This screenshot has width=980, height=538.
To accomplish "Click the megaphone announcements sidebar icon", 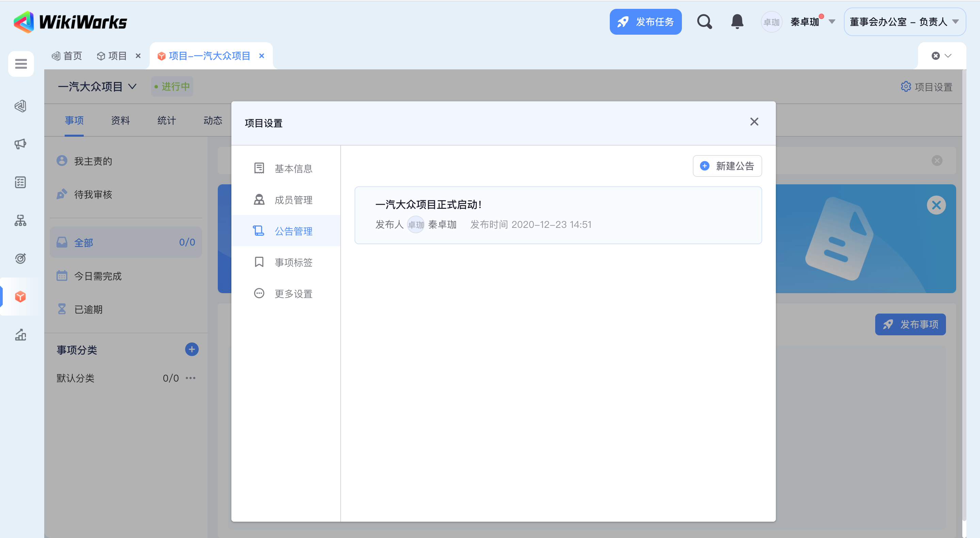I will 20,144.
